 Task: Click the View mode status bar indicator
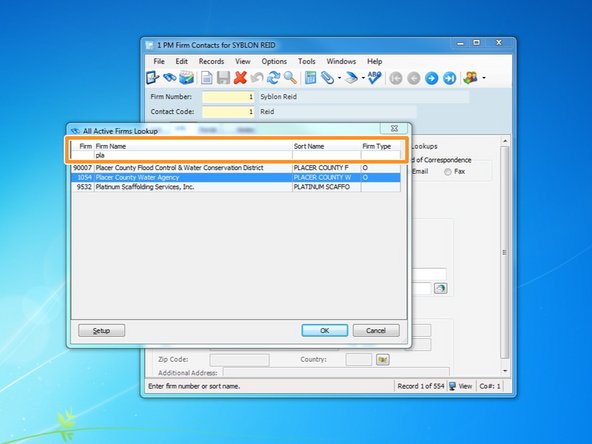tap(461, 386)
